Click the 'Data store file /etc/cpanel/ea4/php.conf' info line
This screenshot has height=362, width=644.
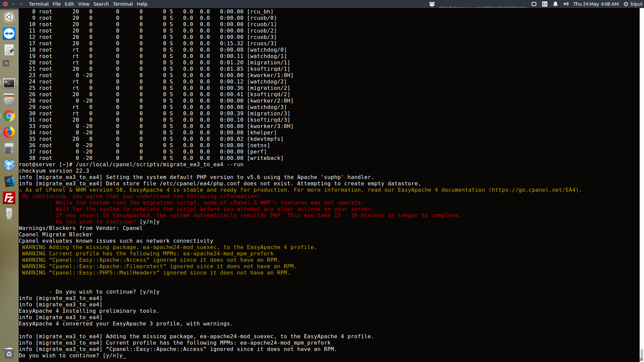click(x=220, y=184)
